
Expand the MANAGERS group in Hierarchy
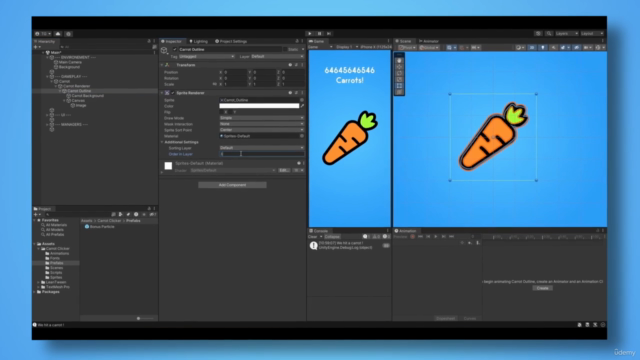(x=47, y=124)
